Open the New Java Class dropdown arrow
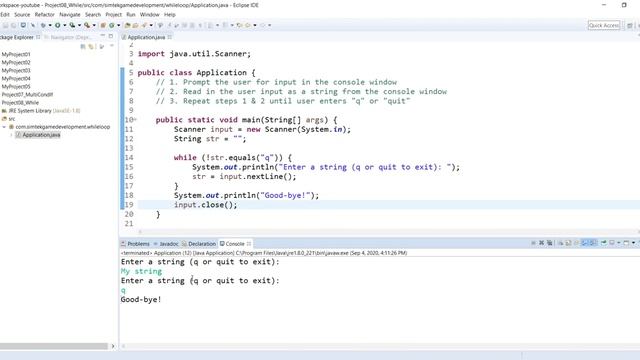 (x=118, y=25)
